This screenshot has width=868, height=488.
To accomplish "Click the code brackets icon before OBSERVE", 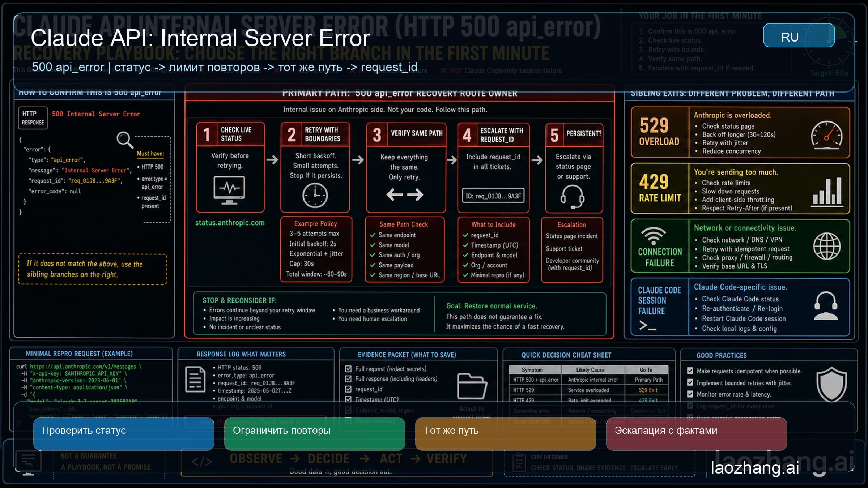I will [201, 462].
